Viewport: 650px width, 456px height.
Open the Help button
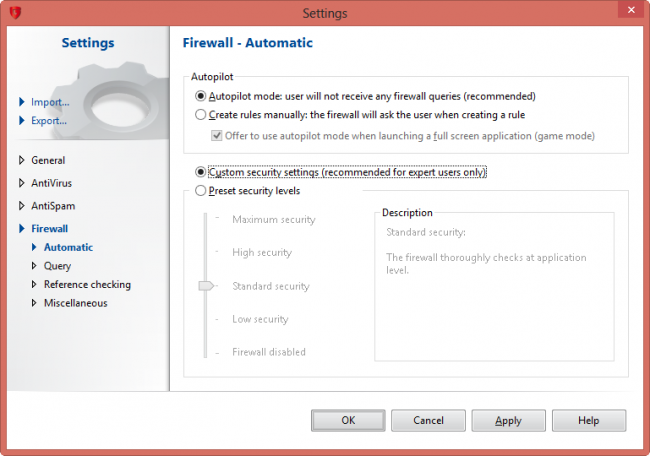pyautogui.click(x=588, y=420)
